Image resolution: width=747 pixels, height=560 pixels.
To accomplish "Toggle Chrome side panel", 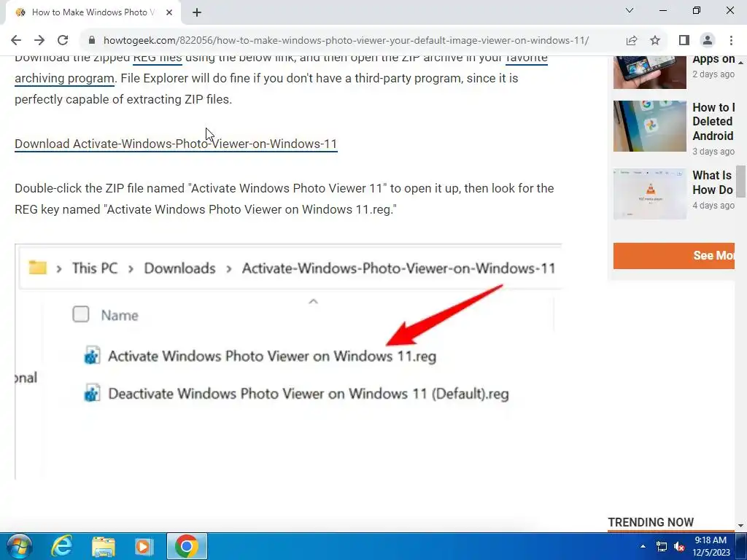I will pos(684,40).
